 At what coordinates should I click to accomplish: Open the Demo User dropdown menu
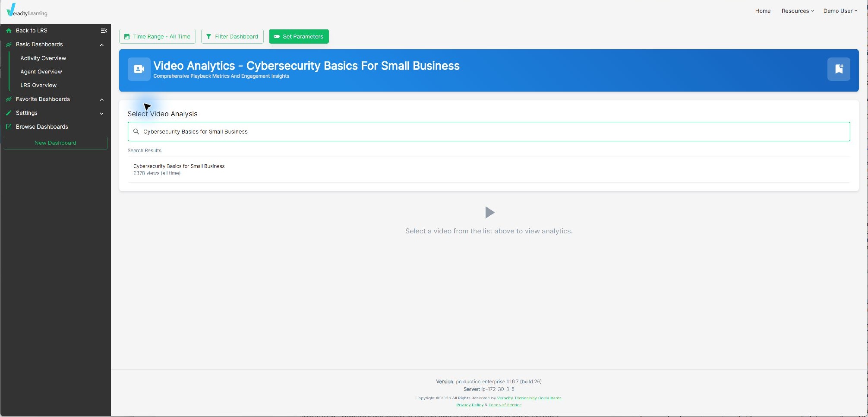840,11
